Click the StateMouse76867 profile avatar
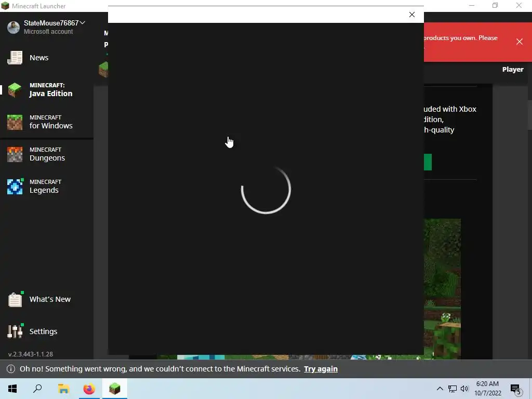 14,28
